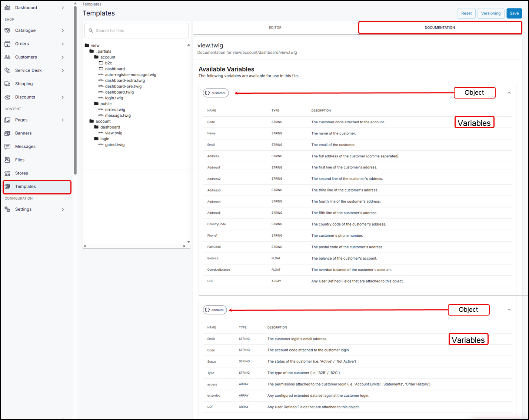Open Orders via its sidebar icon
529x420 pixels.
pos(7,44)
